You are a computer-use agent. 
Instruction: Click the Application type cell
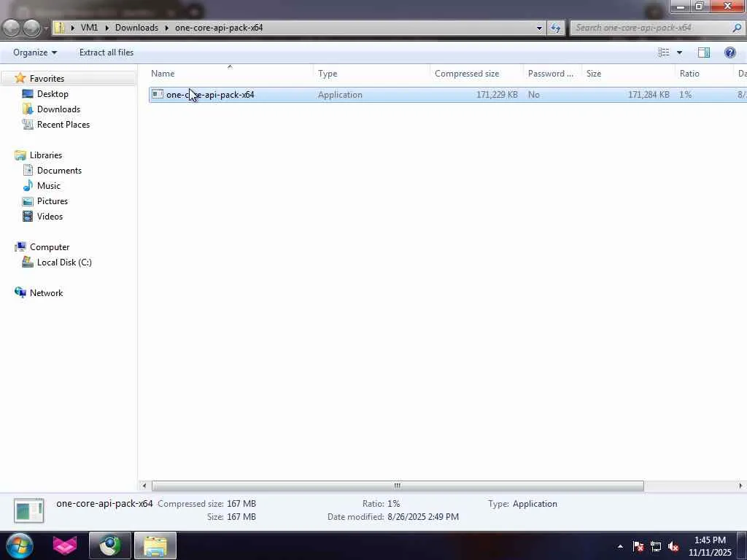click(x=340, y=94)
